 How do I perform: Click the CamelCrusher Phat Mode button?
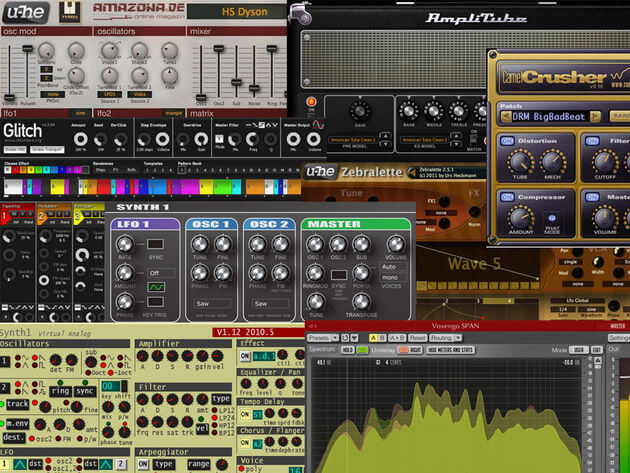click(552, 218)
